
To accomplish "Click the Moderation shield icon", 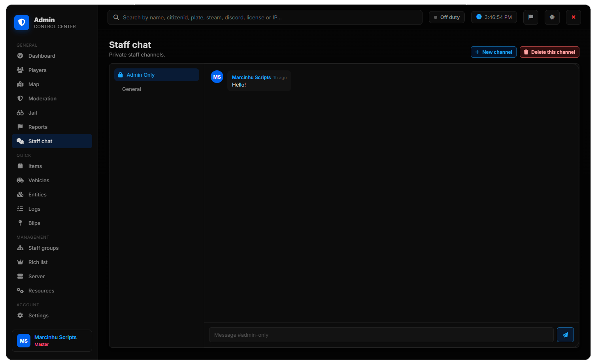I will click(20, 98).
